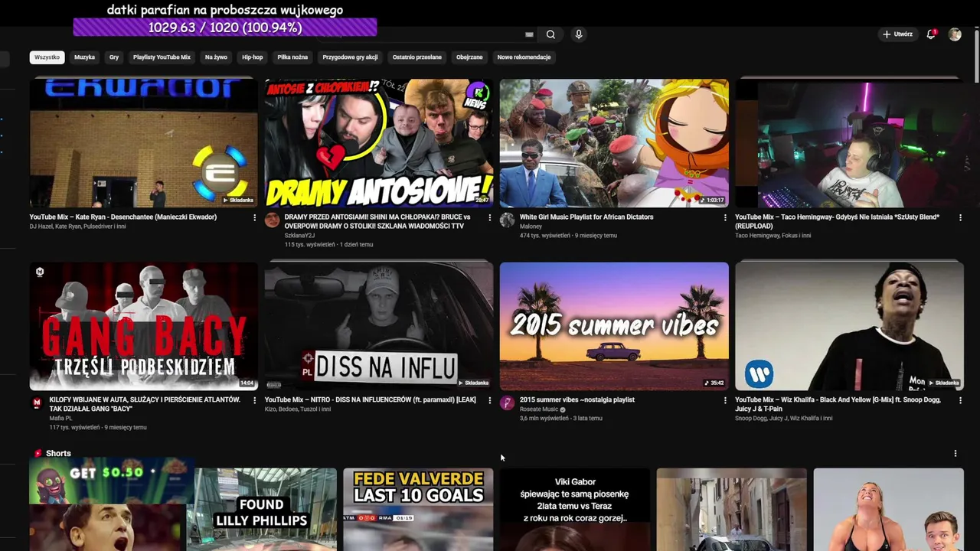This screenshot has height=551, width=980.
Task: Open SzklanaY2J channel avatar
Action: 272,220
